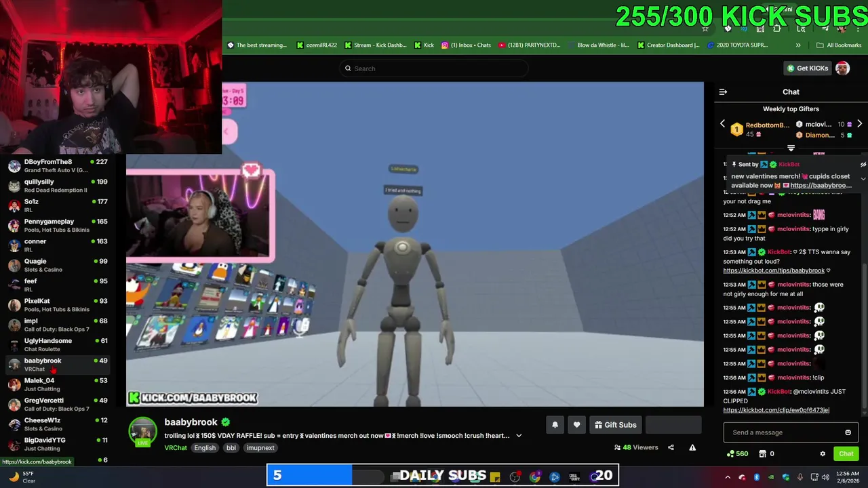
Task: Expand the pinned message chevron
Action: 863,179
